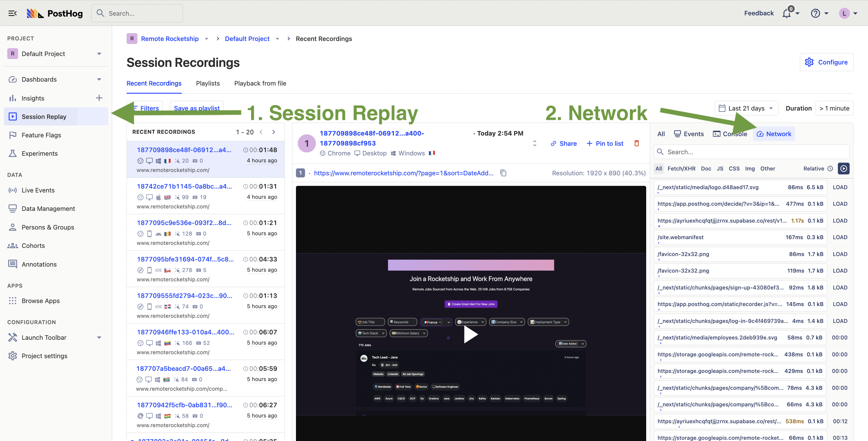868x441 pixels.
Task: Copy the recording URL
Action: coord(503,173)
